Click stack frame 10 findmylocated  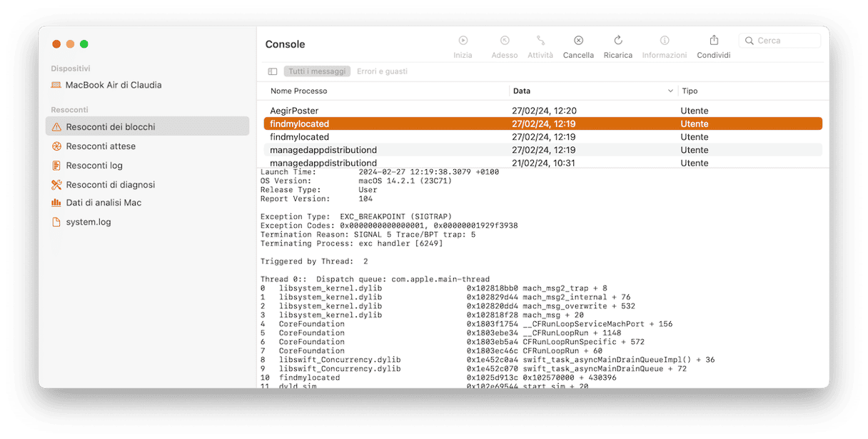point(438,378)
